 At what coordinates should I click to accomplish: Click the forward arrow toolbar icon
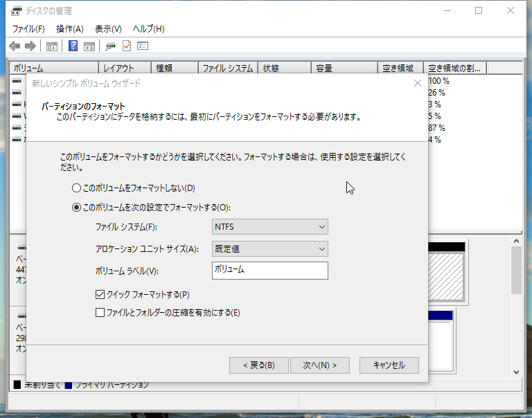(x=30, y=46)
